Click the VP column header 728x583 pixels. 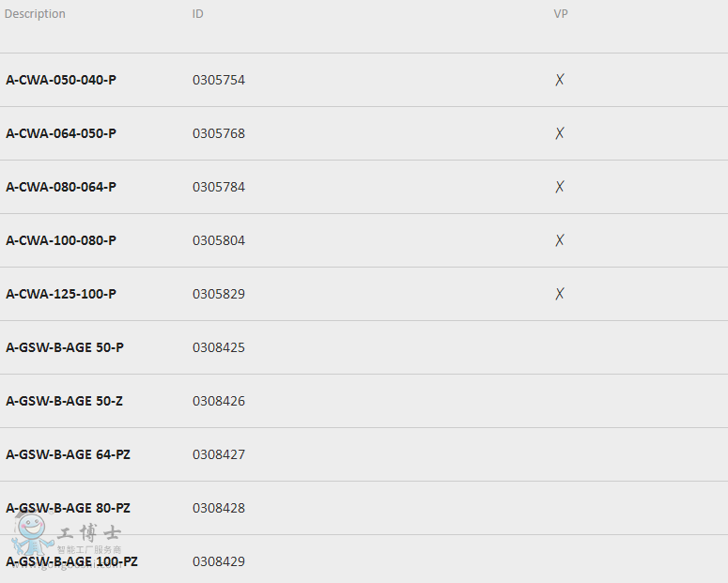[x=561, y=14]
